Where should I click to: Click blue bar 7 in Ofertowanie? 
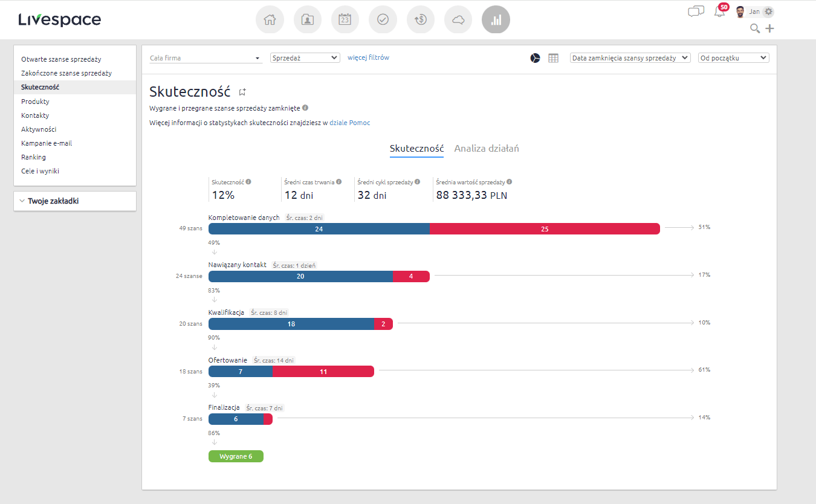tap(241, 372)
